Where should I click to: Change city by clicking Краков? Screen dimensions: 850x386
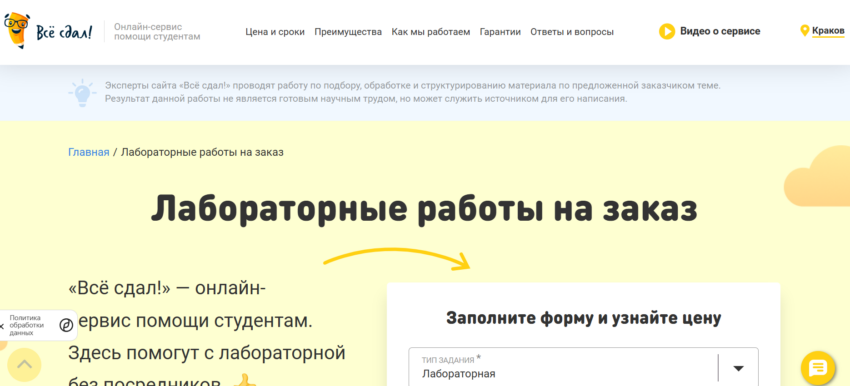828,31
